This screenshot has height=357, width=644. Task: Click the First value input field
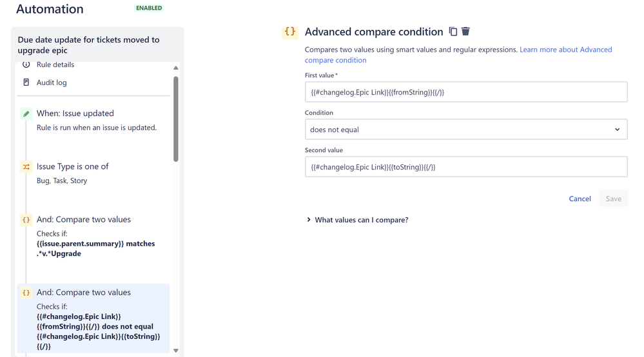(465, 92)
